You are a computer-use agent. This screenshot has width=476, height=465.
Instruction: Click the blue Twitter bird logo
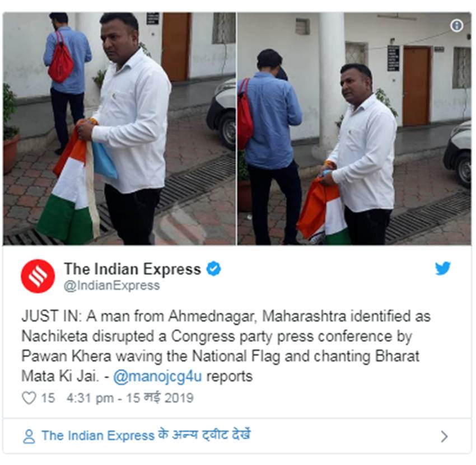(442, 268)
